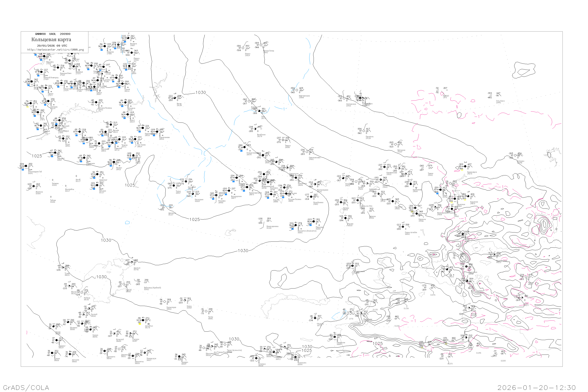Click the 2026-01-20-12:30 timestamp label
588x392 pixels.
536,387
